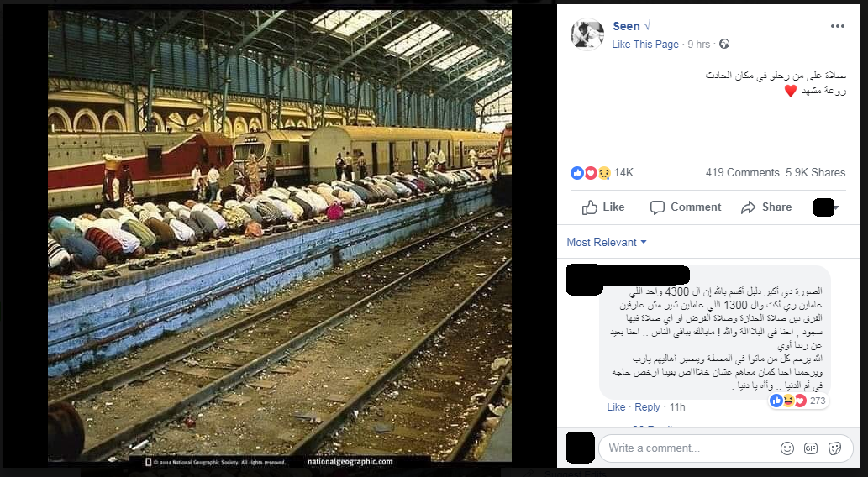Open the Seen page name link
The height and width of the screenshot is (477, 868).
626,26
